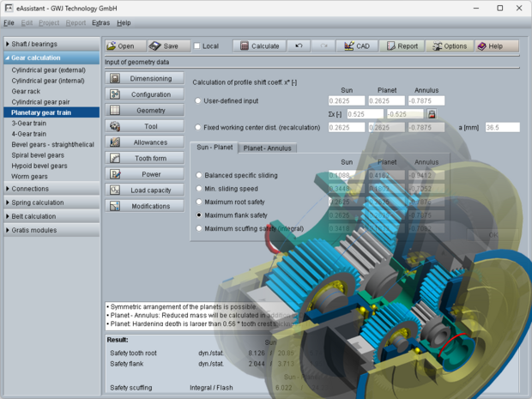Select Worm gears in the sidebar
This screenshot has height=399, width=532.
pos(31,176)
